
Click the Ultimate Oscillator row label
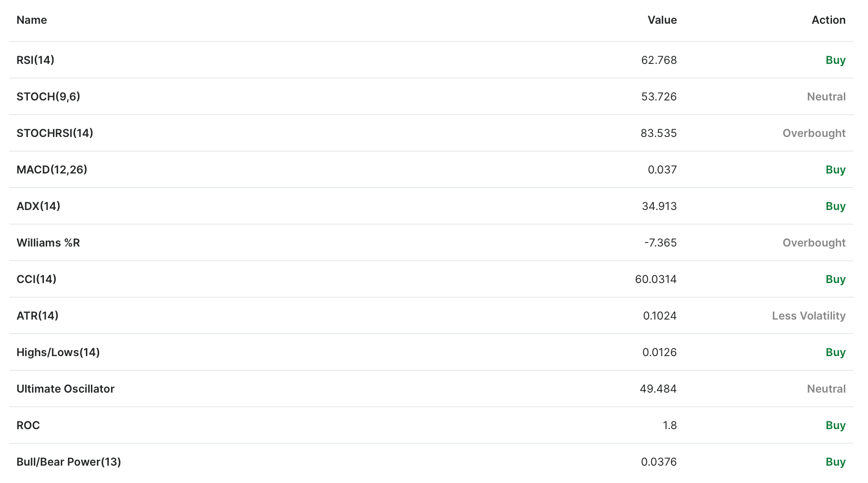pyautogui.click(x=65, y=389)
